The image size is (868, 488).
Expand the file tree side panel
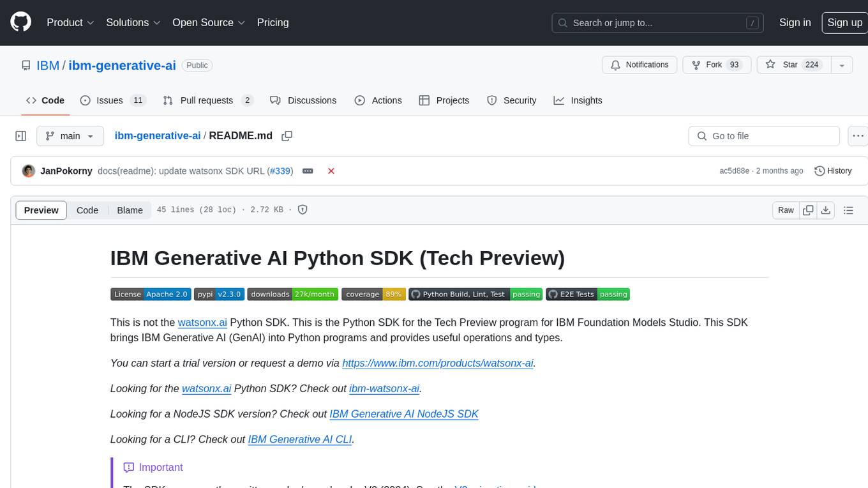(x=20, y=136)
